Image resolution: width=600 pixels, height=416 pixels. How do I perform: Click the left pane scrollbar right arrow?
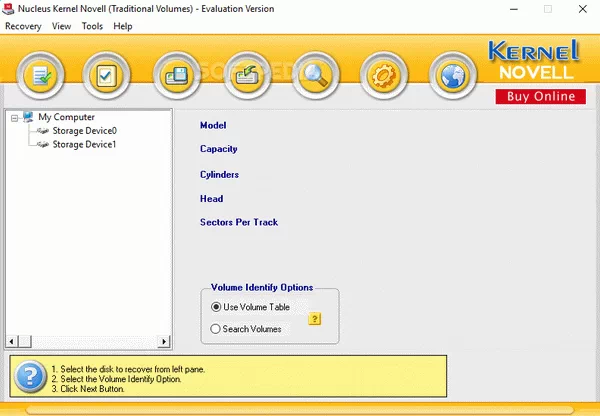tap(166, 341)
